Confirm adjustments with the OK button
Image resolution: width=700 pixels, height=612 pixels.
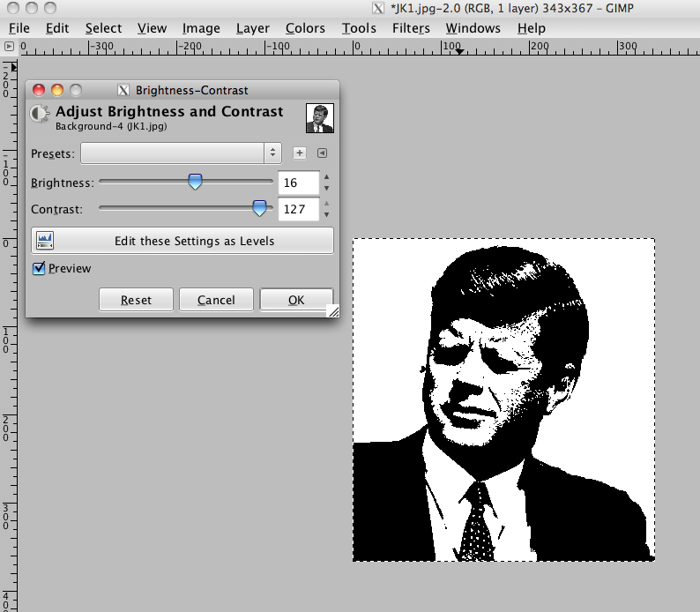[x=296, y=300]
